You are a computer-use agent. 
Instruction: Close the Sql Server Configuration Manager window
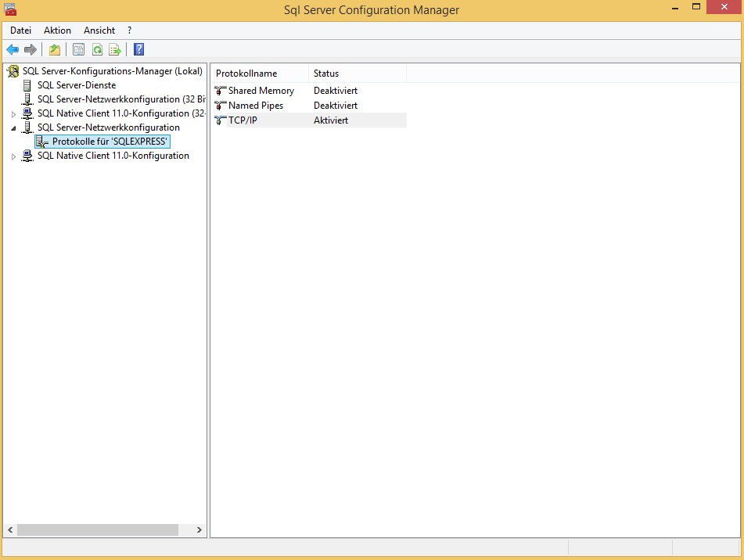pyautogui.click(x=724, y=7)
